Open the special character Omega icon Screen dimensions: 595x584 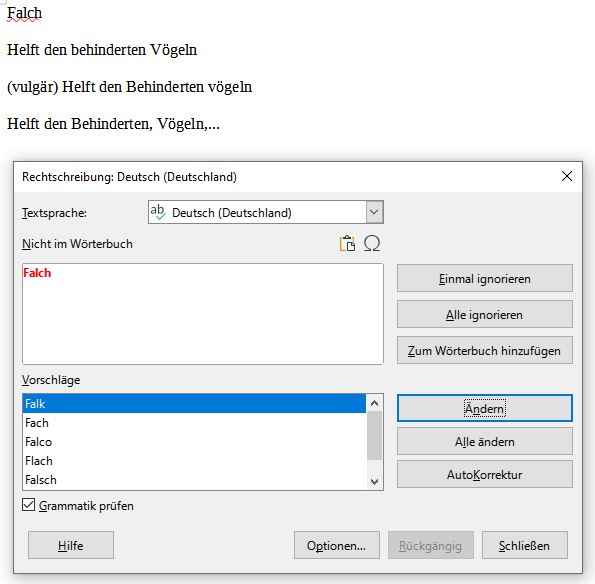(371, 243)
